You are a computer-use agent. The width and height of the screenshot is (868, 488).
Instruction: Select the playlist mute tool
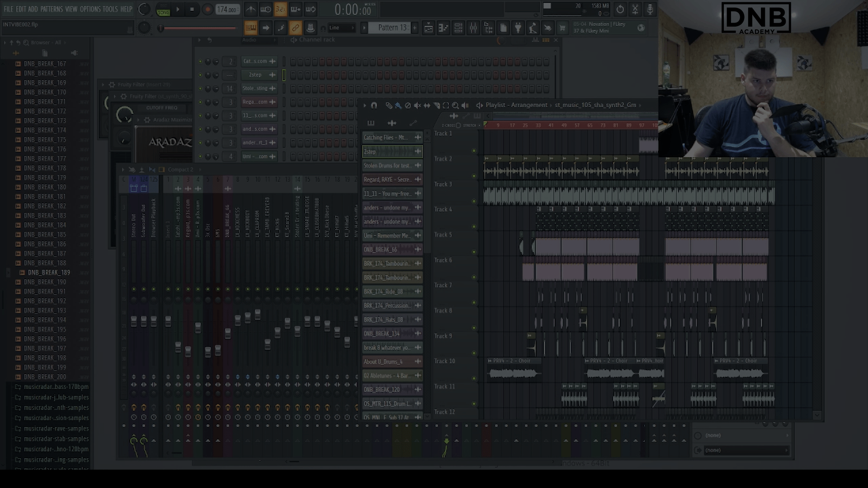tap(417, 105)
